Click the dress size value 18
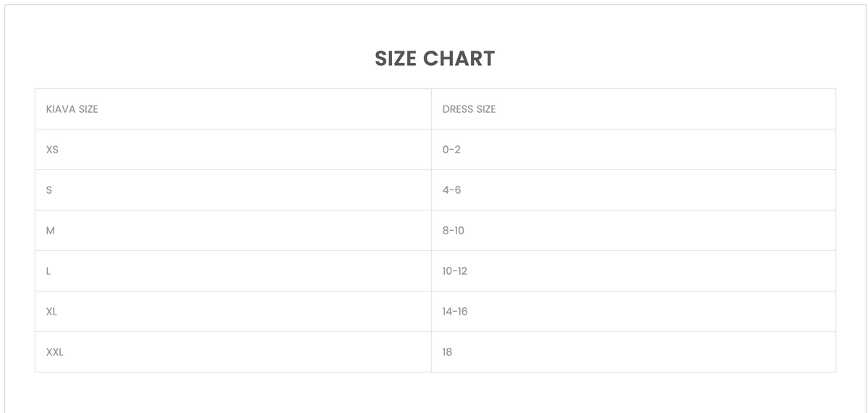The width and height of the screenshot is (868, 413). [x=447, y=352]
